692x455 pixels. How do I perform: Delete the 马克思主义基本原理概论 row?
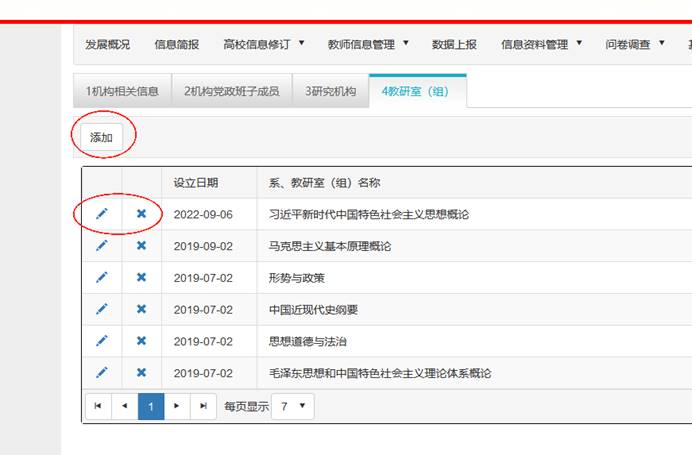pos(141,246)
